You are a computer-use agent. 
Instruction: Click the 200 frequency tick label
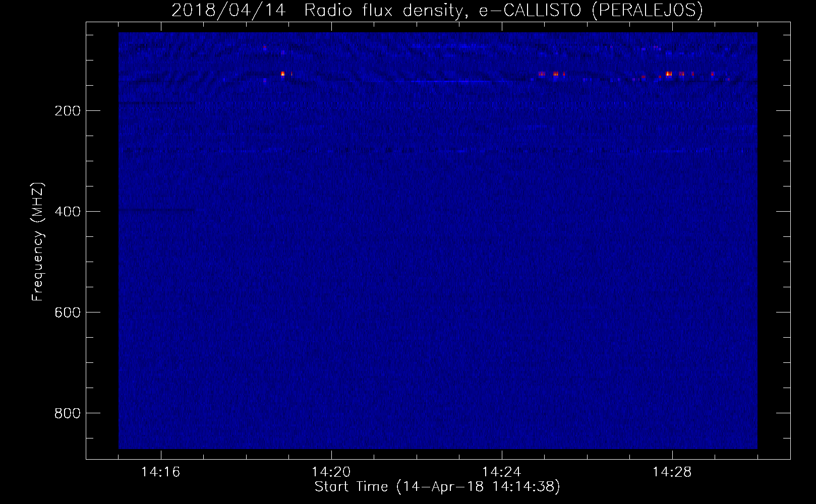point(67,110)
